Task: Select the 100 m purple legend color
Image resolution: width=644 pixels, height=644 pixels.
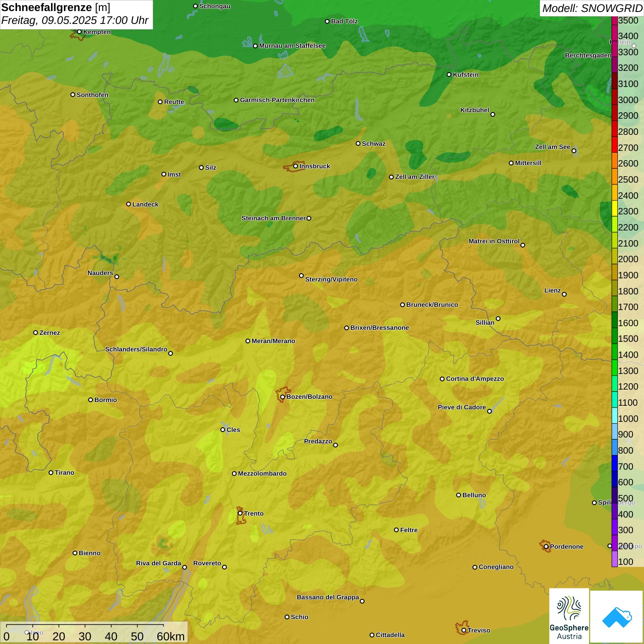Action: pos(614,559)
